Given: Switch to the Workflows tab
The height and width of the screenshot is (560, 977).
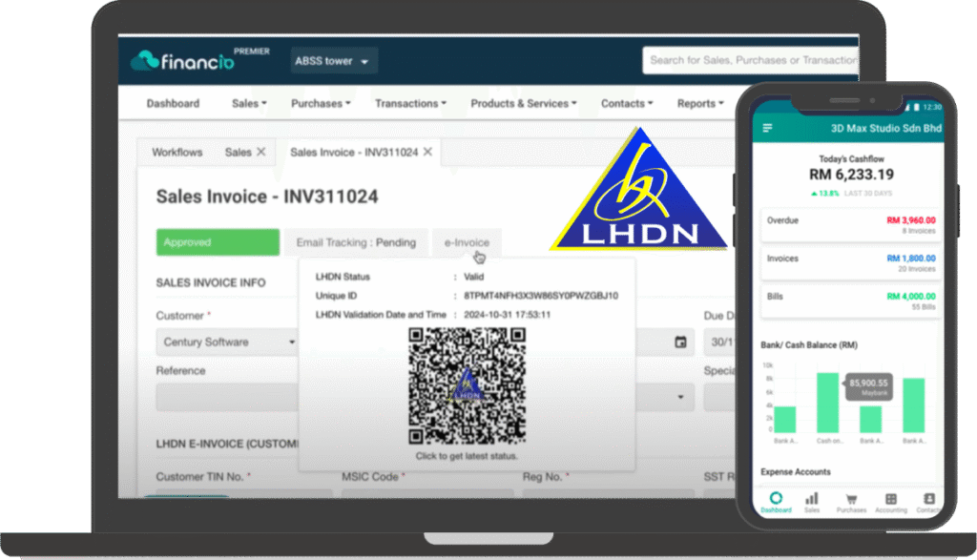Looking at the screenshot, I should click(178, 152).
